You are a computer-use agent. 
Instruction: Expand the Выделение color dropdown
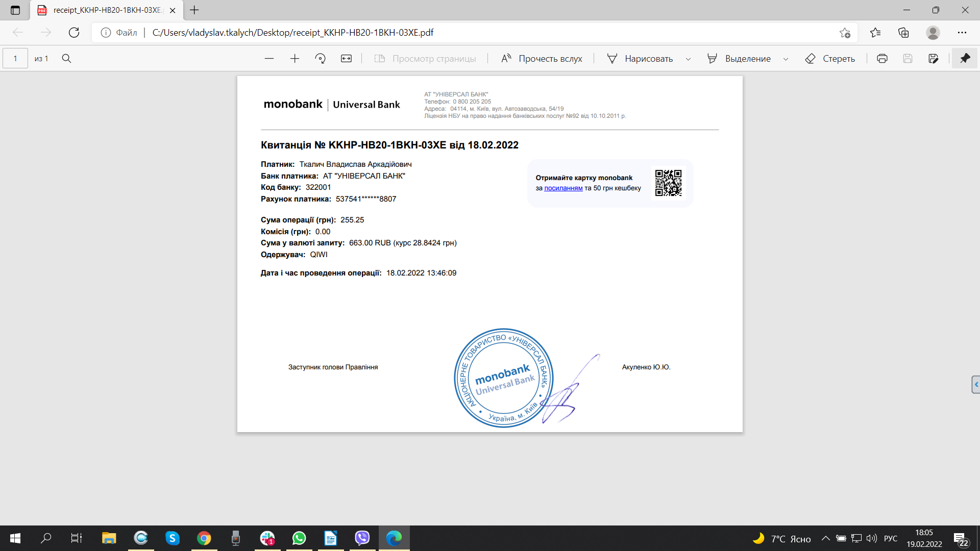coord(786,59)
